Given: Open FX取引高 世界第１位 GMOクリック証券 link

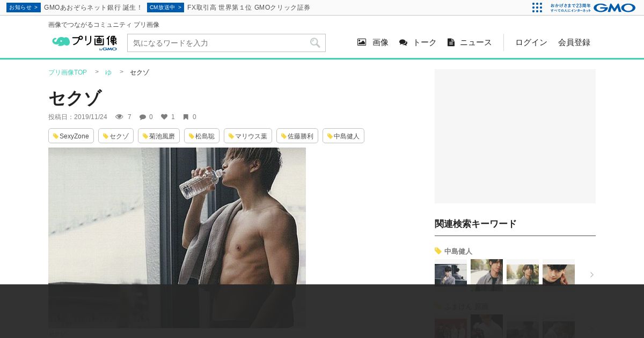Looking at the screenshot, I should click(248, 8).
